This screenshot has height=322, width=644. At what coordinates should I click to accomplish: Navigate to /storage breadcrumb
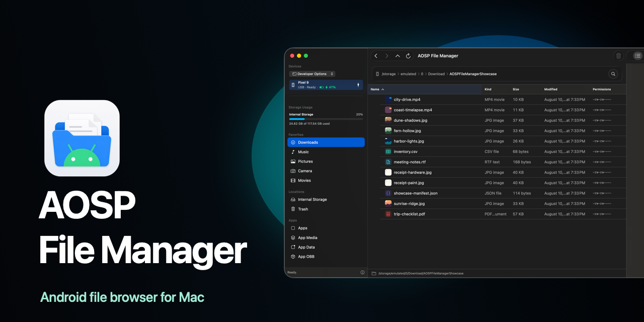tap(388, 74)
